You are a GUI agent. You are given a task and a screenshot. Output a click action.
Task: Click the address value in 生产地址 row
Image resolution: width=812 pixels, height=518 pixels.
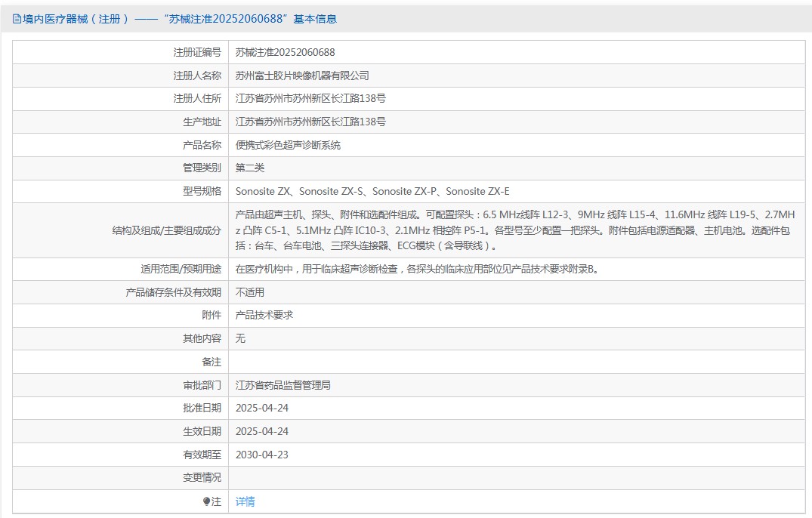310,122
